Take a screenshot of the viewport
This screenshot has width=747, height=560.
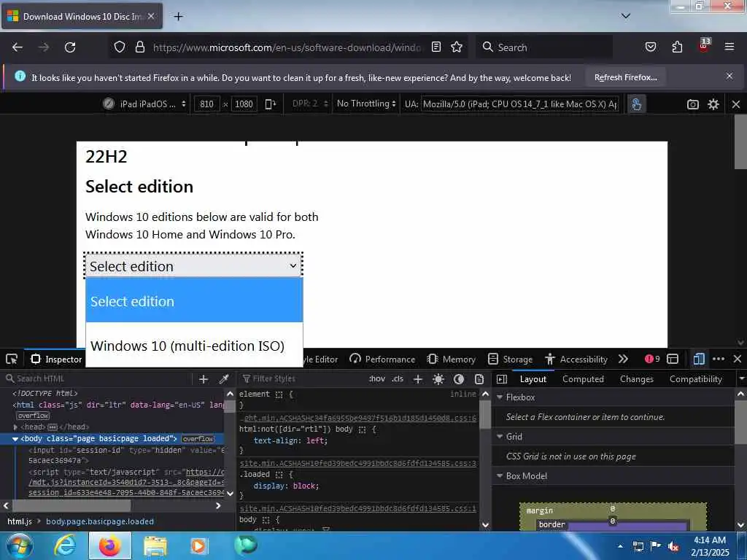[693, 104]
